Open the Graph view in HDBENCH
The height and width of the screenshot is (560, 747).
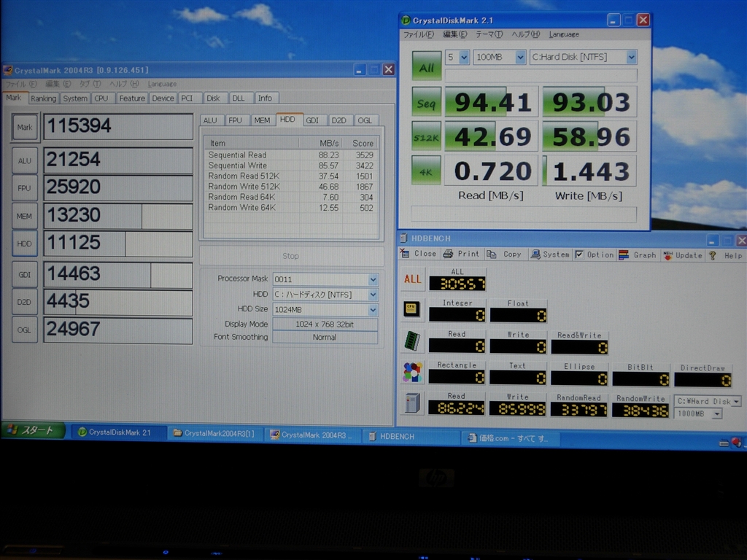click(638, 255)
